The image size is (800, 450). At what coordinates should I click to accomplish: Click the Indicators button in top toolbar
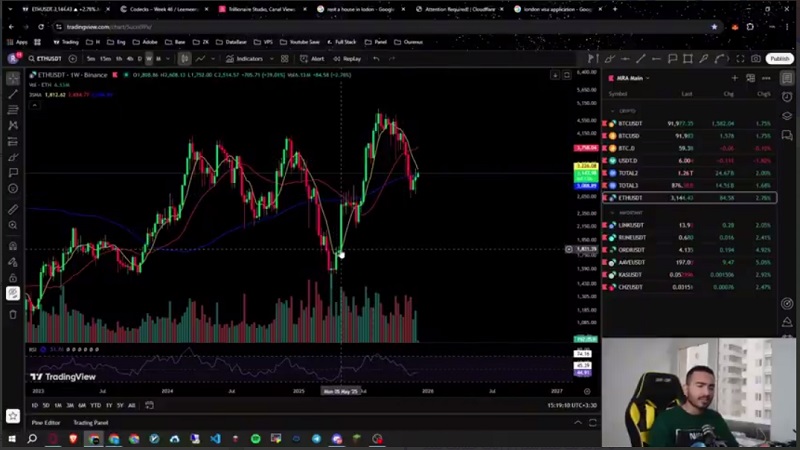[243, 59]
